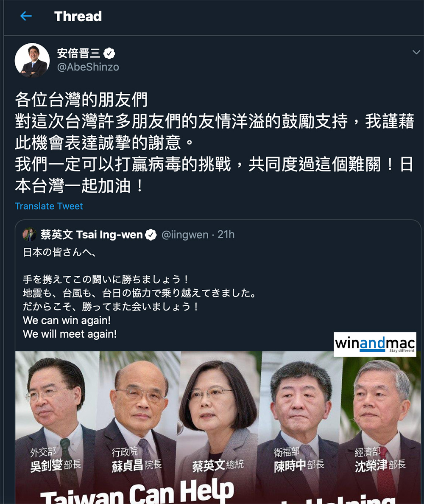This screenshot has height=504, width=424.
Task: Click the back arrow icon
Action: pos(26,16)
